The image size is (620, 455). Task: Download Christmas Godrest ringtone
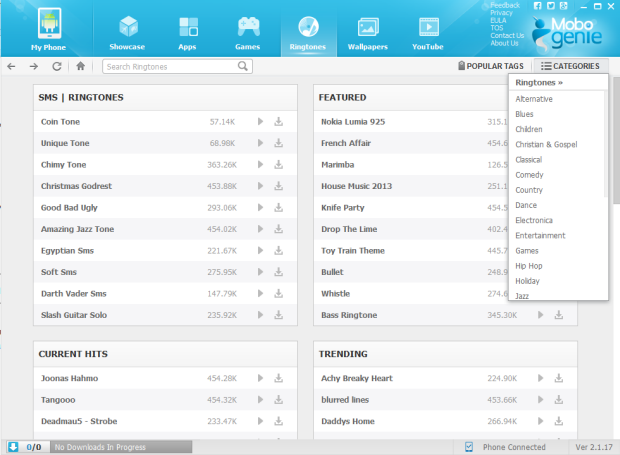[x=279, y=186]
